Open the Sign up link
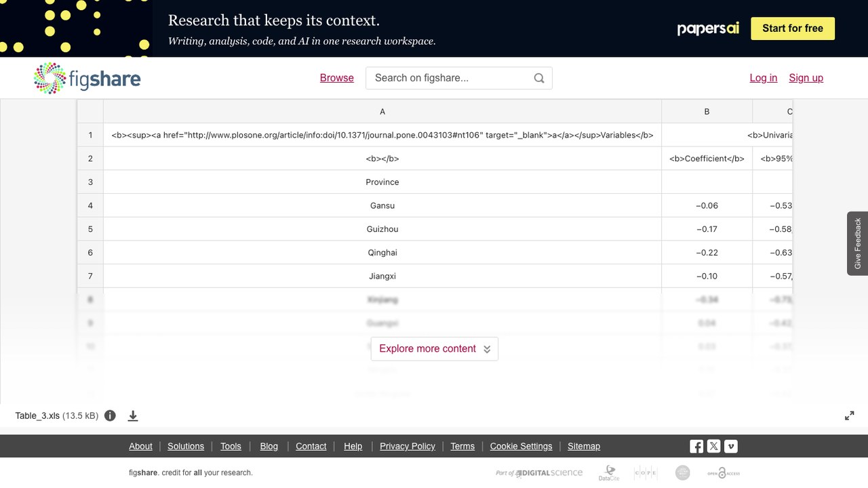The width and height of the screenshot is (868, 488). click(806, 78)
